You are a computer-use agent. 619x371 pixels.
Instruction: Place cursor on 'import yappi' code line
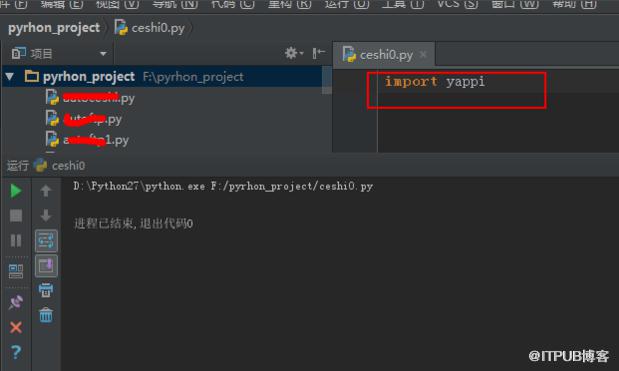[x=435, y=82]
